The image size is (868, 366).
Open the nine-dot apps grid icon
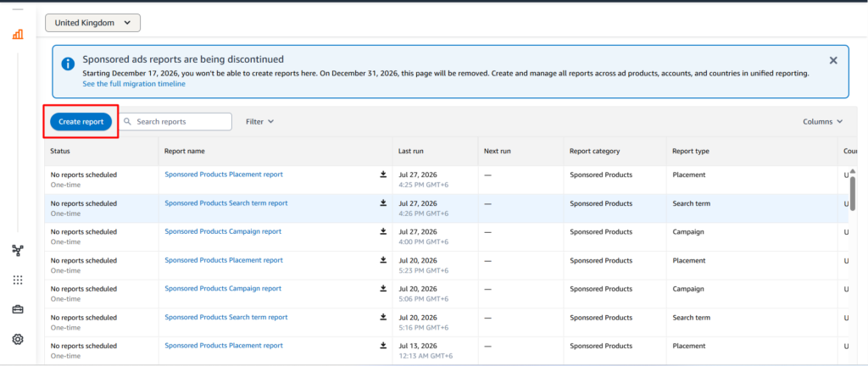coord(18,280)
